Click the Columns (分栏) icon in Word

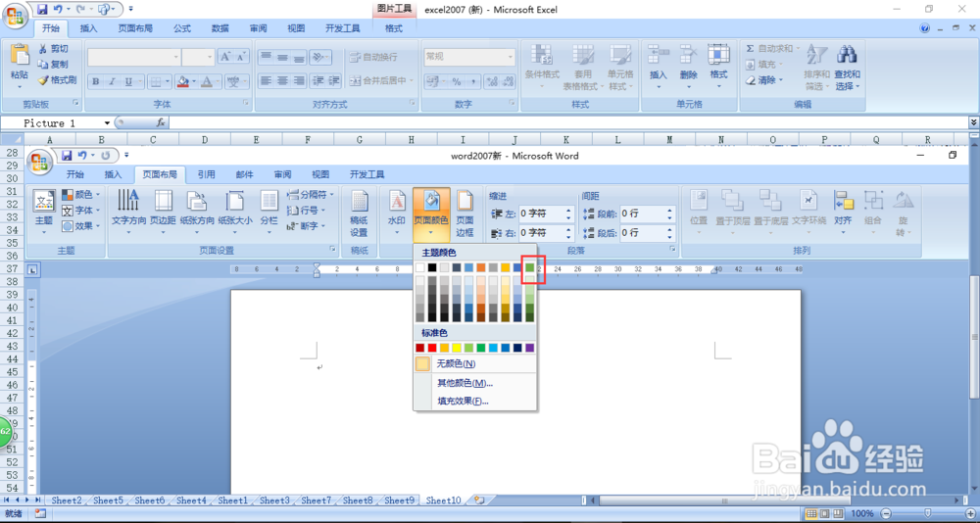[269, 200]
